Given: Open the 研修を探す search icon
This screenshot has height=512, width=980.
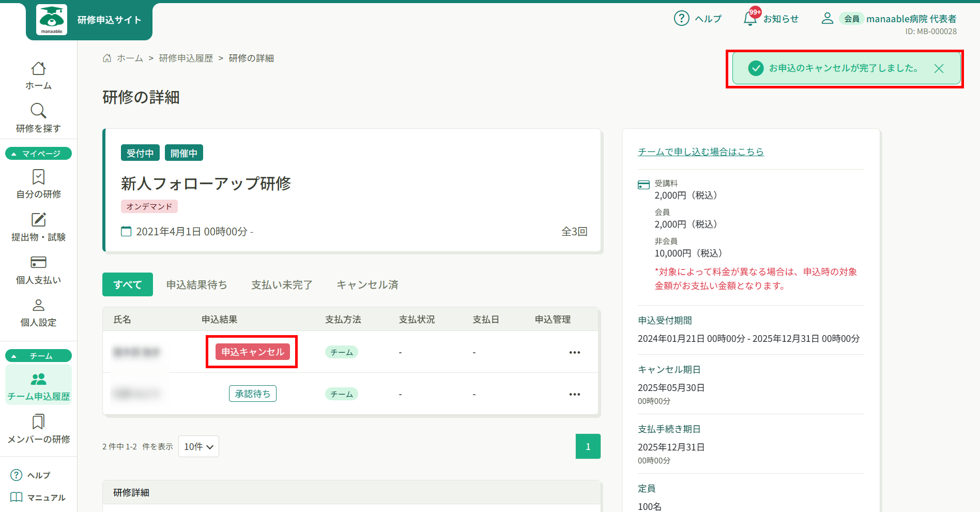Looking at the screenshot, I should pos(38,111).
